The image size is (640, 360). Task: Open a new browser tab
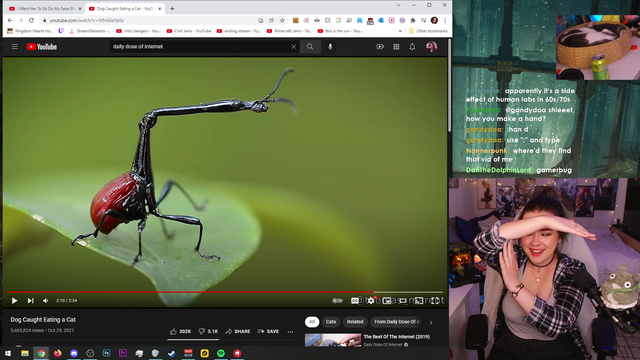pyautogui.click(x=172, y=9)
